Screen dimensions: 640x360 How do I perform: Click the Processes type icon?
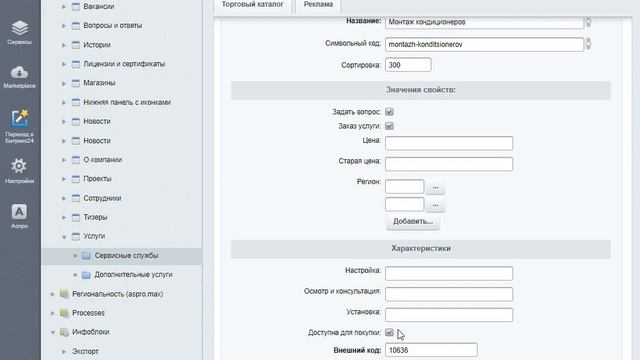point(64,313)
